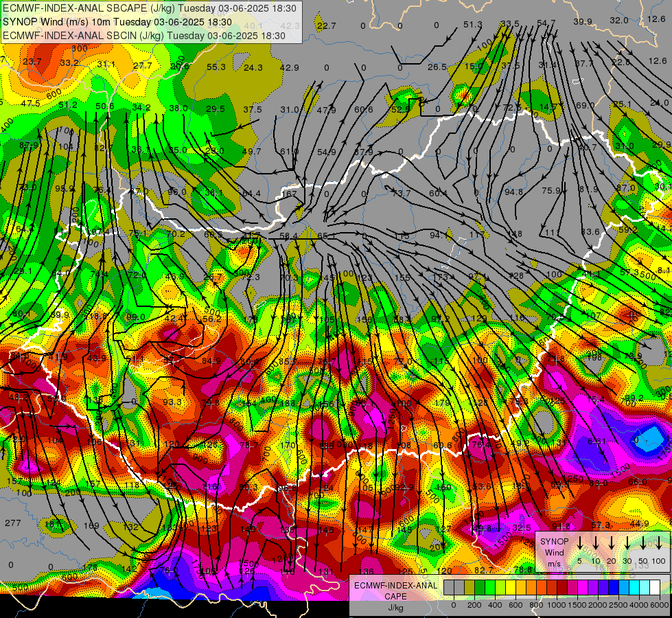The height and width of the screenshot is (618, 672).
Task: Click the '0' tick label on CAPE scale
Action: tap(454, 605)
